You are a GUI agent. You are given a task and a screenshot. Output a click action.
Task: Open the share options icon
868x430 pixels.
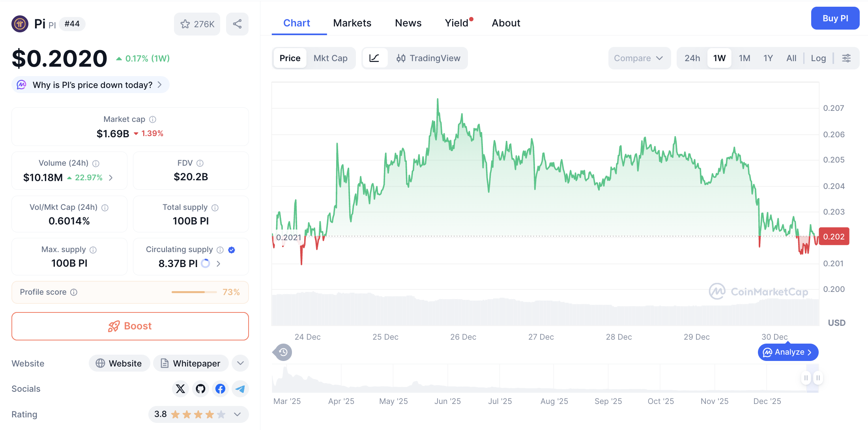tap(237, 24)
